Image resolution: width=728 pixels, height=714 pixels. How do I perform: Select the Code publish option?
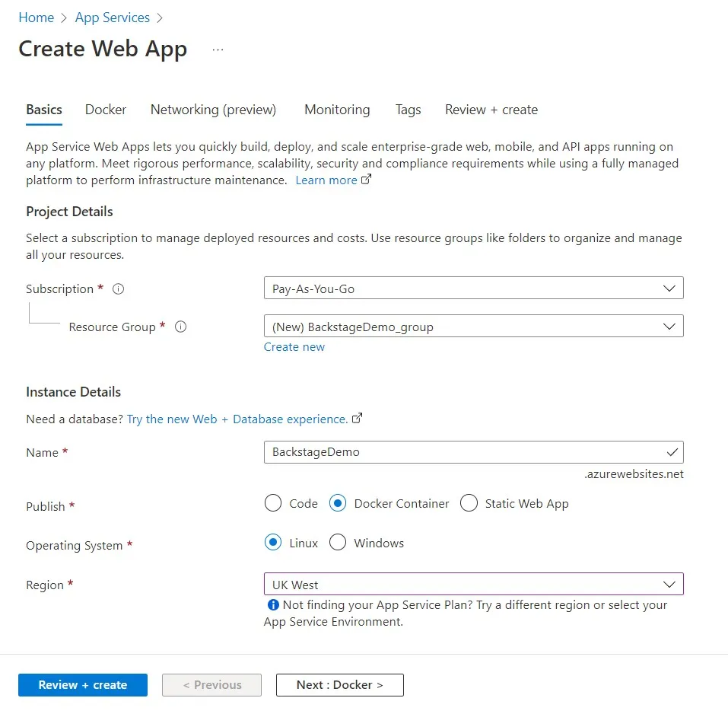(273, 503)
